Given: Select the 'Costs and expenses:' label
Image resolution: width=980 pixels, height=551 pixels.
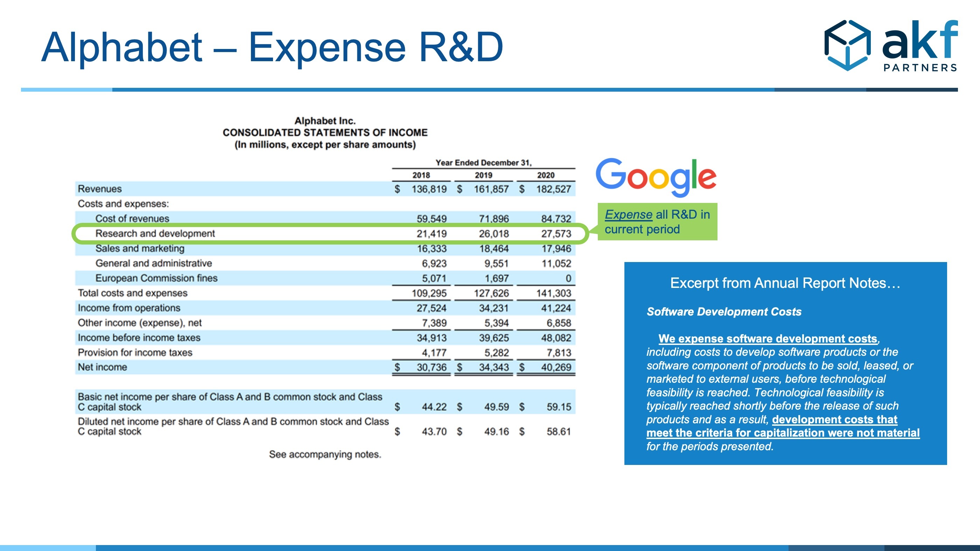Looking at the screenshot, I should click(123, 204).
